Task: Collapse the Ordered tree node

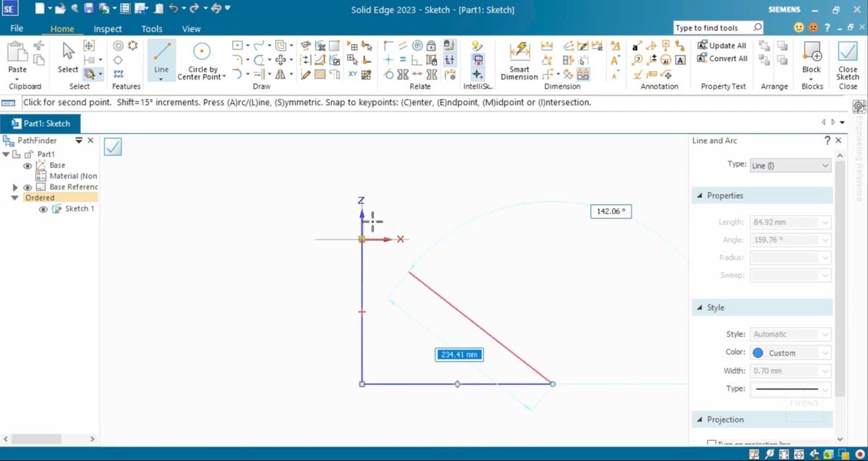Action: pyautogui.click(x=15, y=198)
